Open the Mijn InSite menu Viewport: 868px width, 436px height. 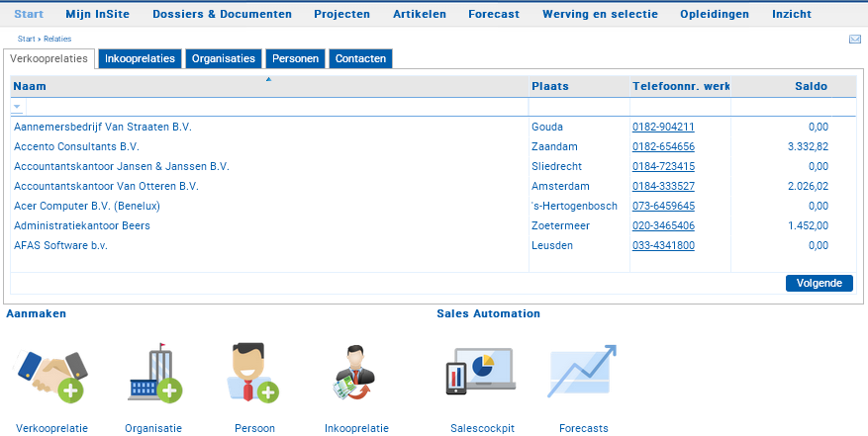(97, 15)
